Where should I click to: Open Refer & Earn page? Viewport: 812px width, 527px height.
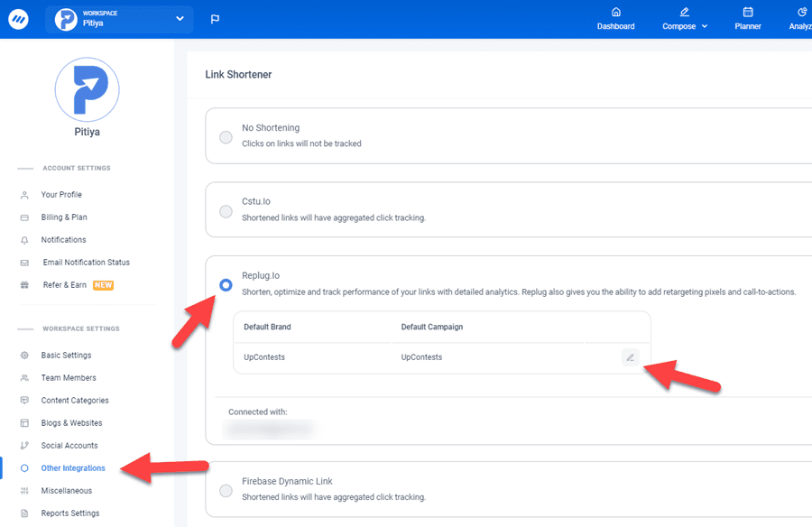pos(65,285)
